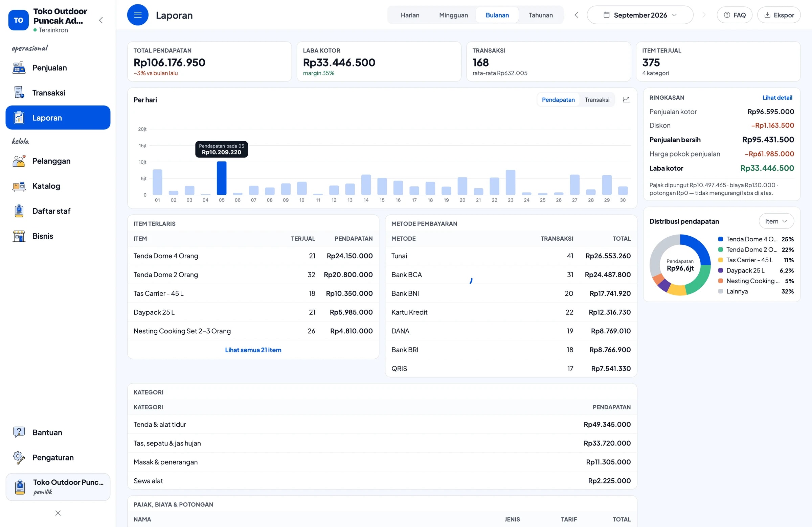
Task: Toggle chart to Pendapatan view
Action: tap(558, 99)
